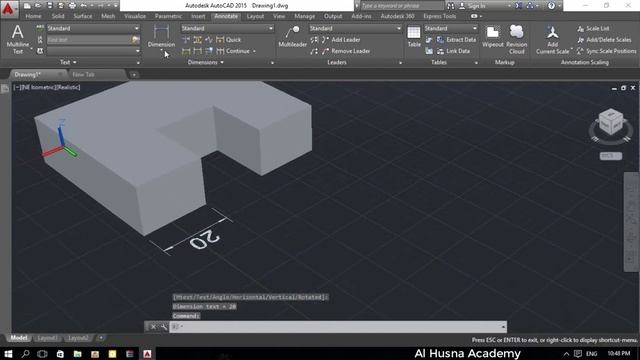
Task: Select the New Tab document tab
Action: click(96, 75)
